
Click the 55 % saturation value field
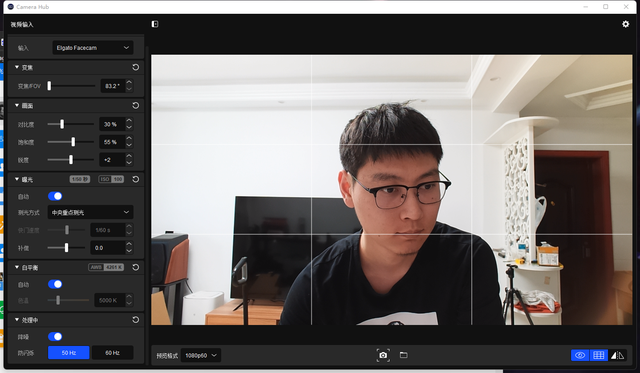(112, 142)
